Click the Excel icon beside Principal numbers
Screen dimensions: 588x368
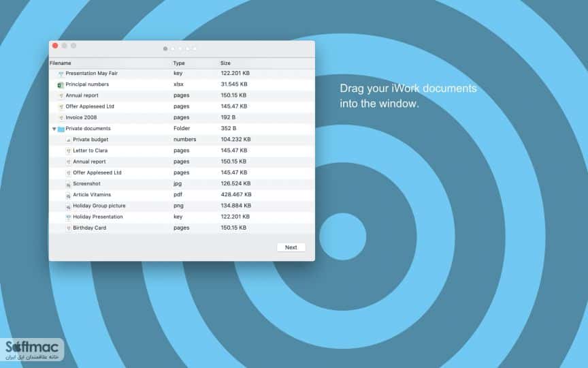pyautogui.click(x=60, y=85)
